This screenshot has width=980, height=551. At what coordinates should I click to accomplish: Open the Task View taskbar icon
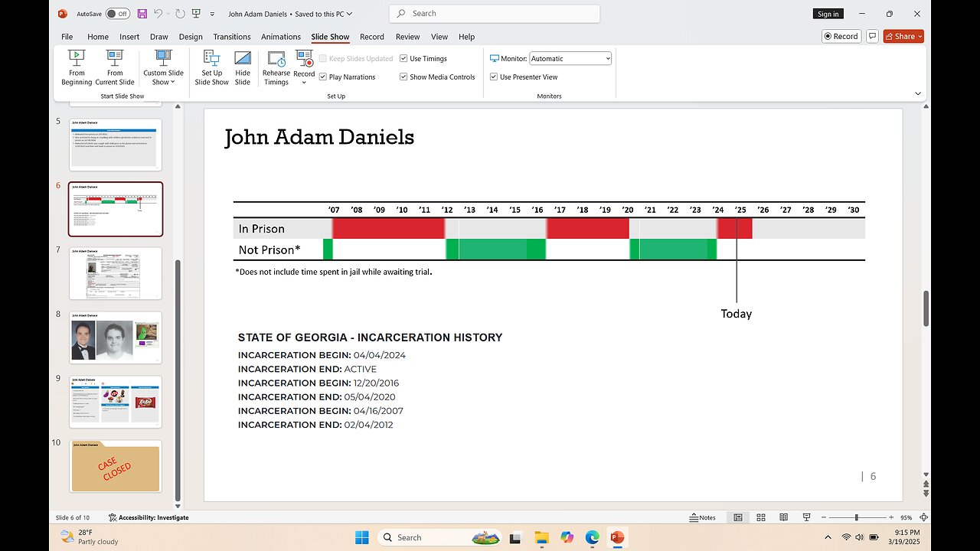516,537
